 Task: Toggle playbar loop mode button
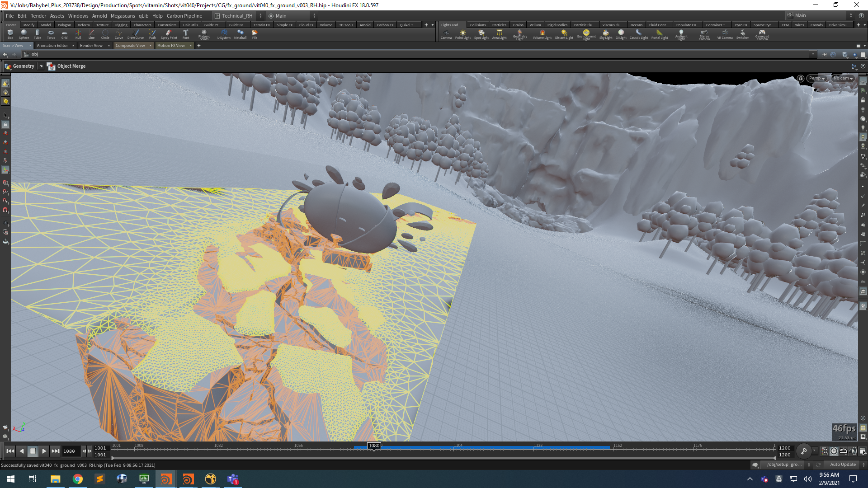coord(844,451)
